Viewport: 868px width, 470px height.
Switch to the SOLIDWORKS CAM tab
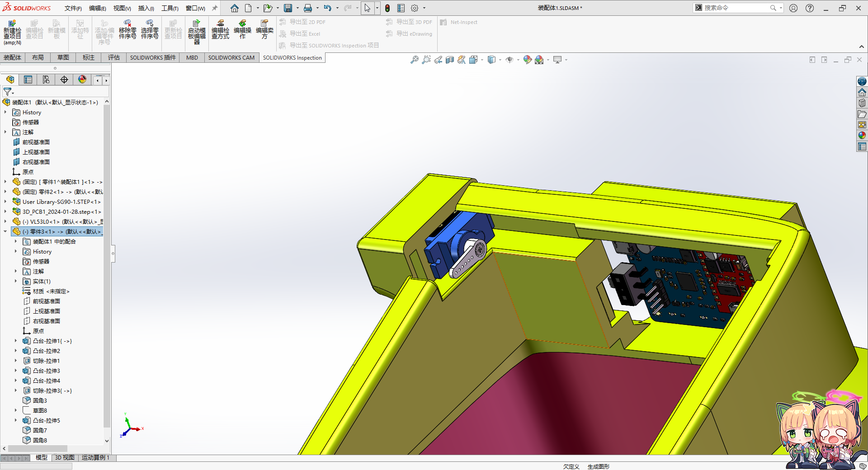[x=231, y=57]
